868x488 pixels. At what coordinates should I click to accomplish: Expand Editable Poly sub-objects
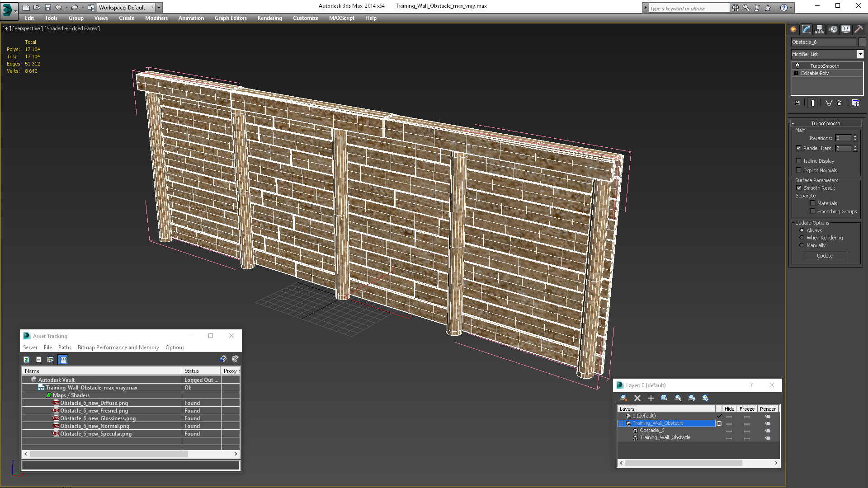point(797,73)
